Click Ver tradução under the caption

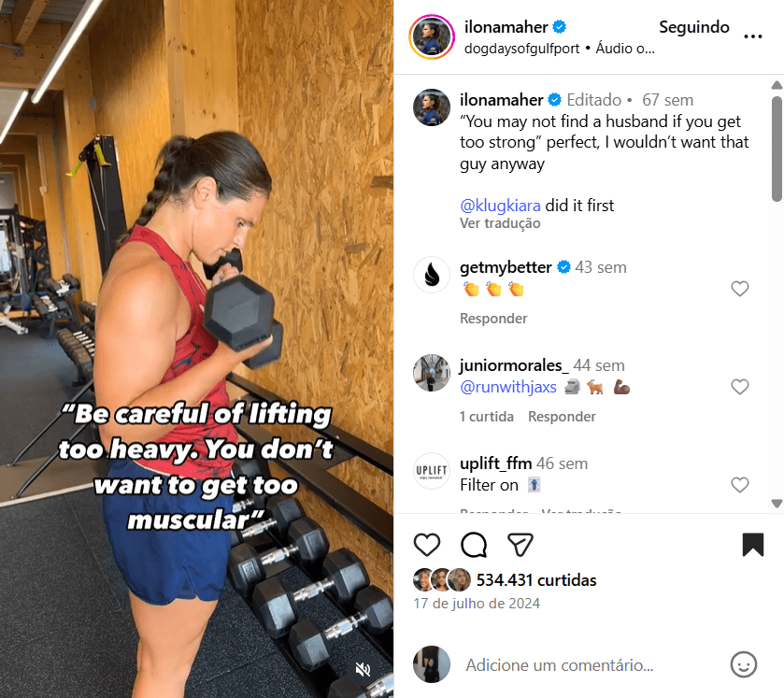pyautogui.click(x=500, y=223)
